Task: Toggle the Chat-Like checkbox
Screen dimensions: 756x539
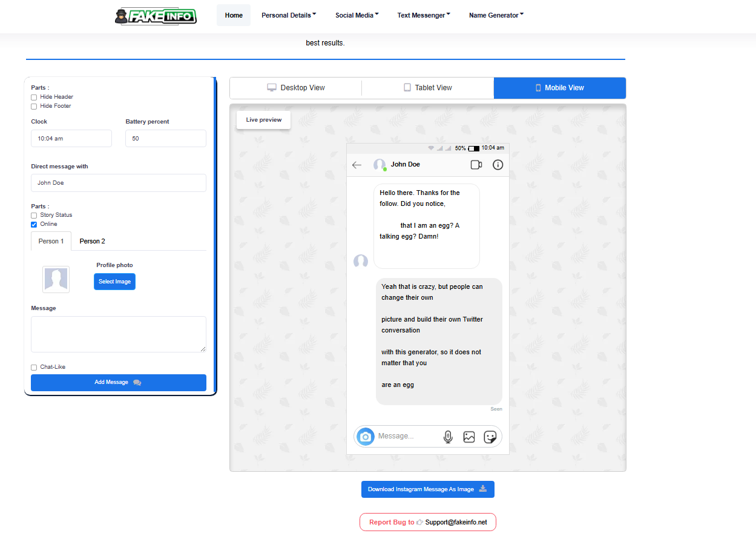Action: click(34, 368)
